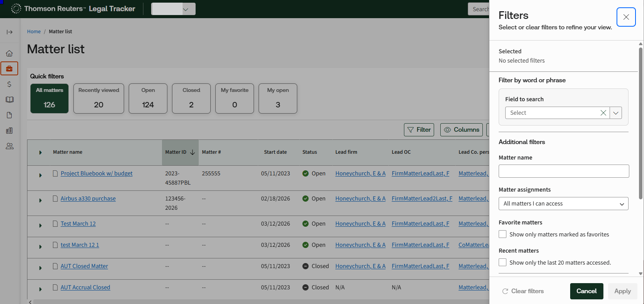This screenshot has width=644, height=304.
Task: Open CoMatterLead link in test March 12 1 row
Action: click(474, 245)
